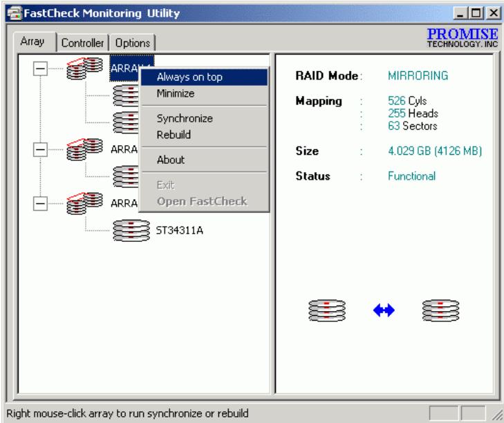
Task: Open the Options tab
Action: click(x=133, y=43)
